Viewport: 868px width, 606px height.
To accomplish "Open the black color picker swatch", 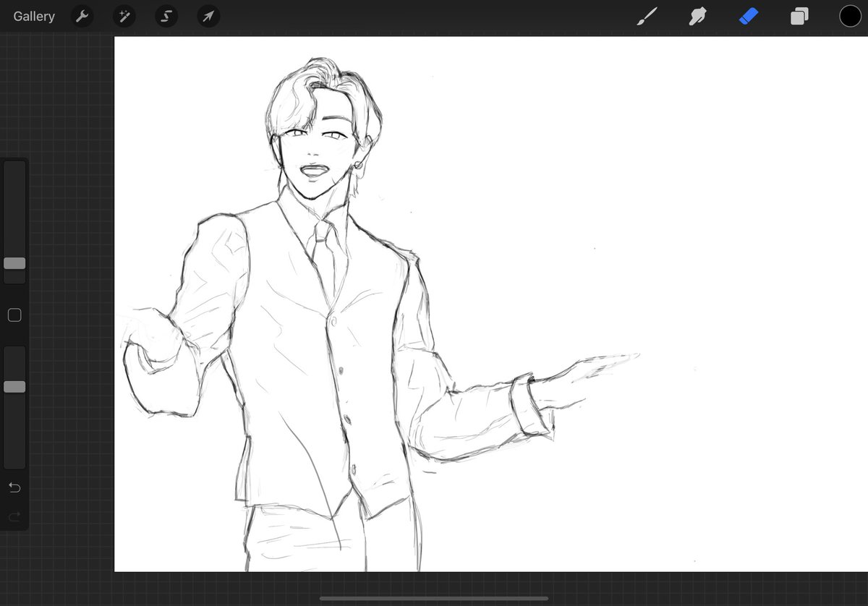I will coord(850,16).
